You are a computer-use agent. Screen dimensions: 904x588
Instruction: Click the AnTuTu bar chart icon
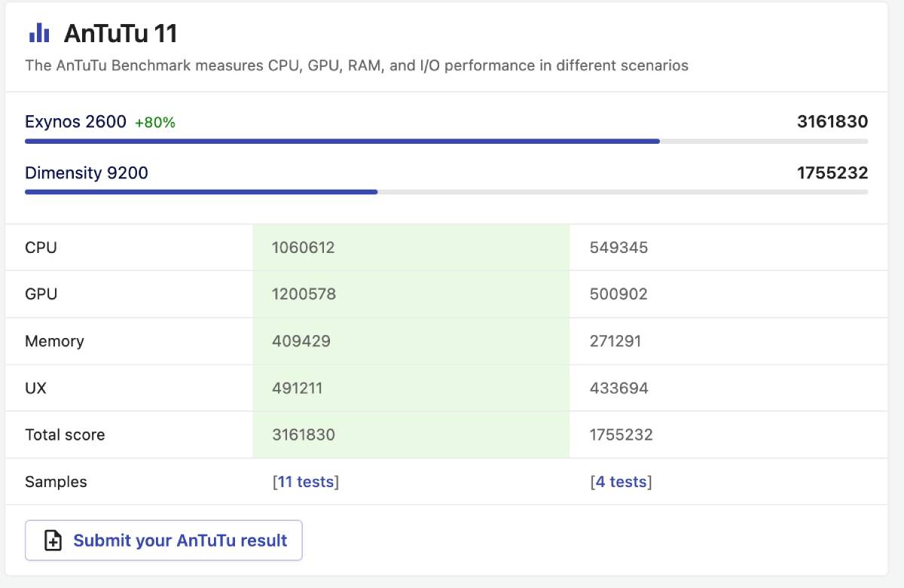pyautogui.click(x=39, y=33)
